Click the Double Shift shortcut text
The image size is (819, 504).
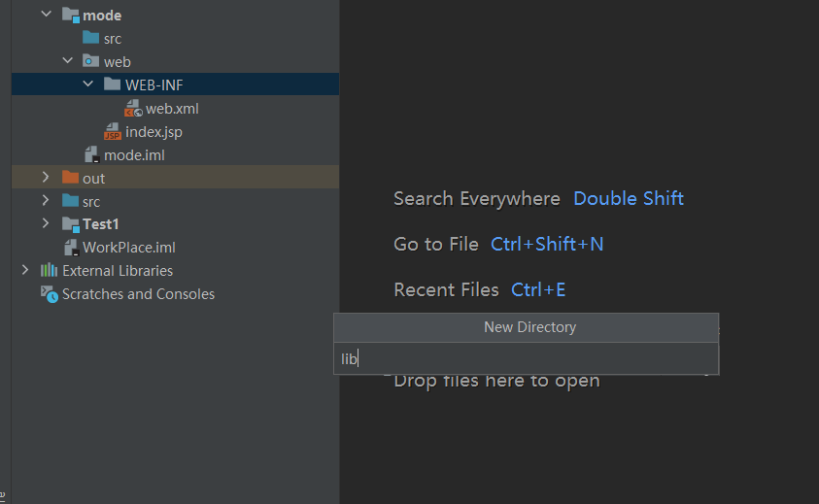click(629, 198)
